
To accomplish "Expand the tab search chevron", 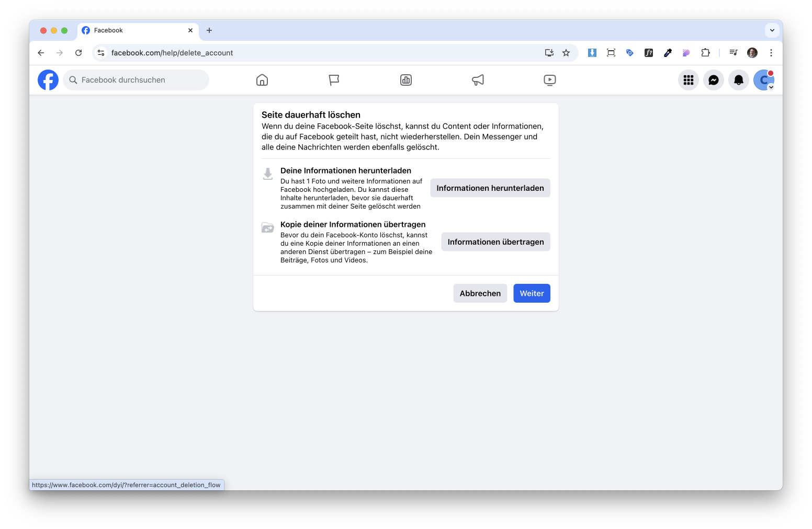I will pyautogui.click(x=772, y=30).
